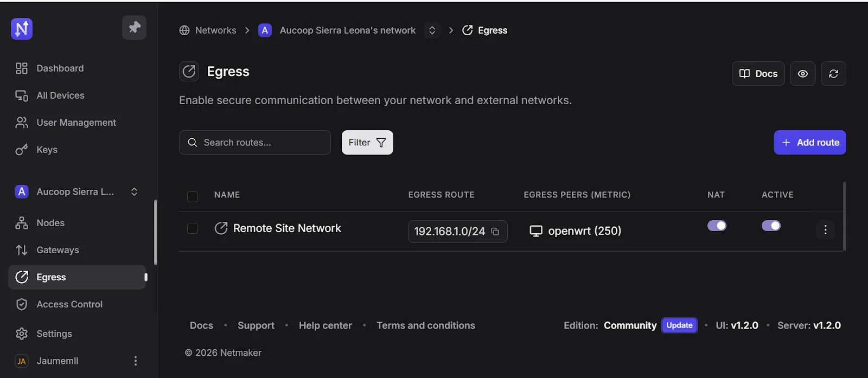Click the ACTIVE column header
The height and width of the screenshot is (378, 868).
click(777, 195)
